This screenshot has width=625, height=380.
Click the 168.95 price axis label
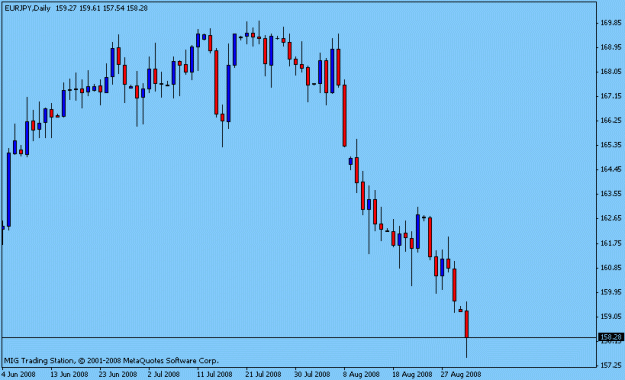(611, 47)
